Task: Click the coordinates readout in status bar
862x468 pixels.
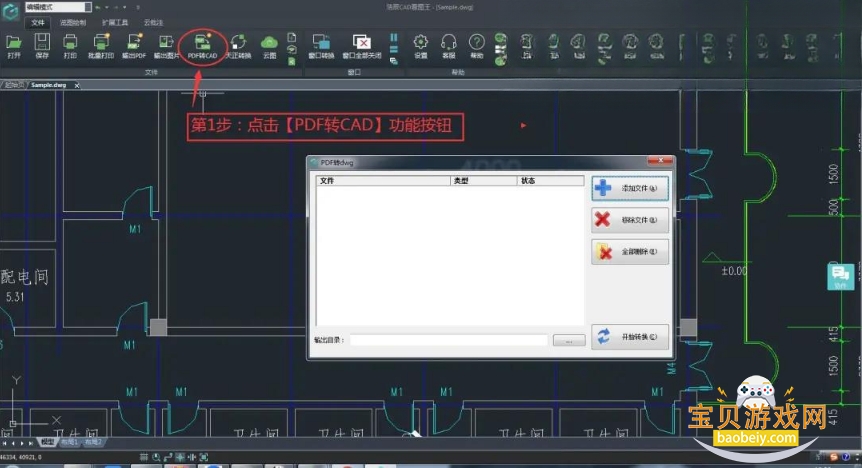Action: 21,457
